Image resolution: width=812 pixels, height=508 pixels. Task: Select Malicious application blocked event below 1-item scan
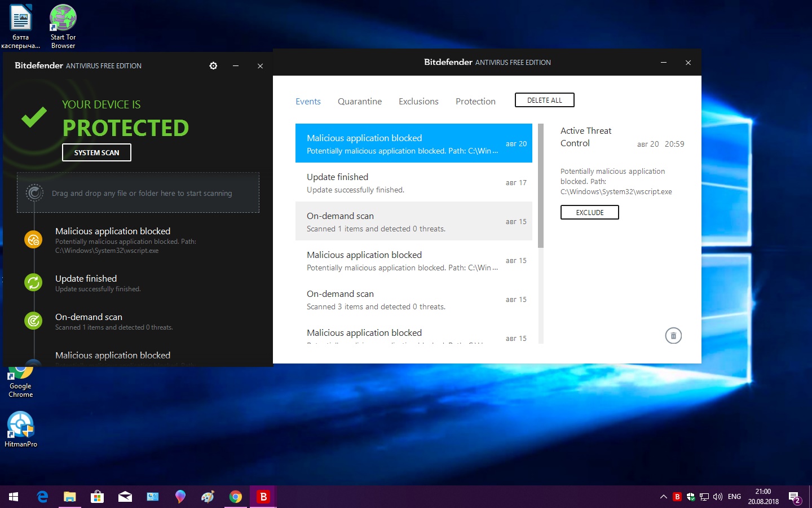coord(414,260)
